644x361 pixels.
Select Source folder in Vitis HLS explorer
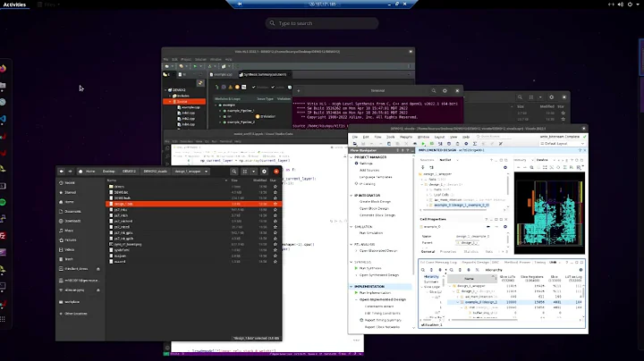tap(184, 101)
